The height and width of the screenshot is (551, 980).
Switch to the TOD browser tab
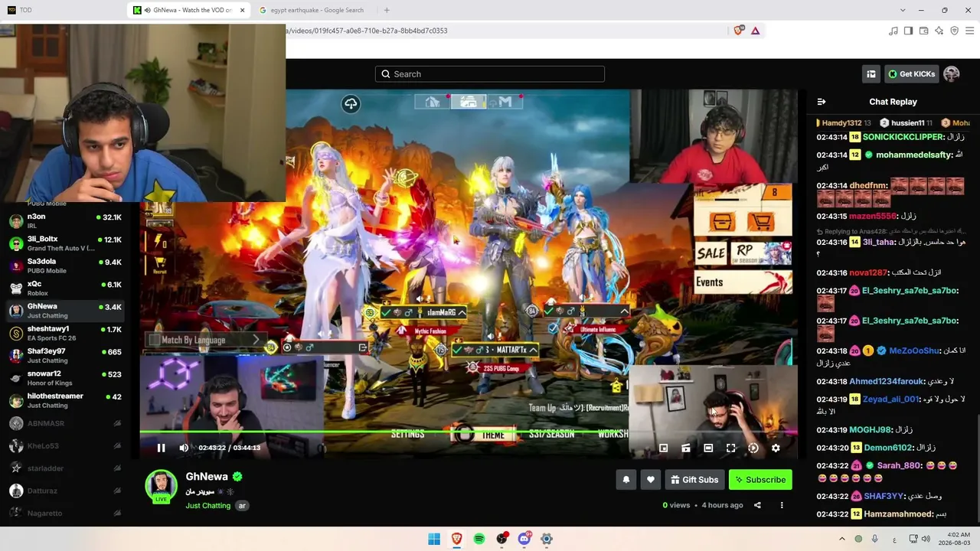[x=63, y=10]
